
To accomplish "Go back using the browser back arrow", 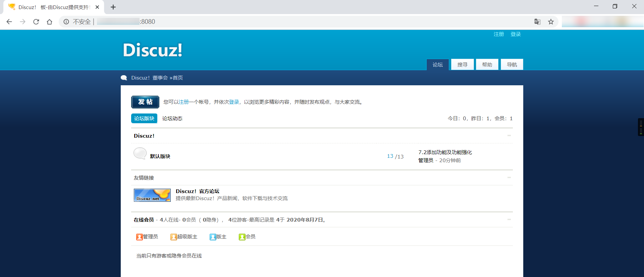I will pyautogui.click(x=9, y=22).
